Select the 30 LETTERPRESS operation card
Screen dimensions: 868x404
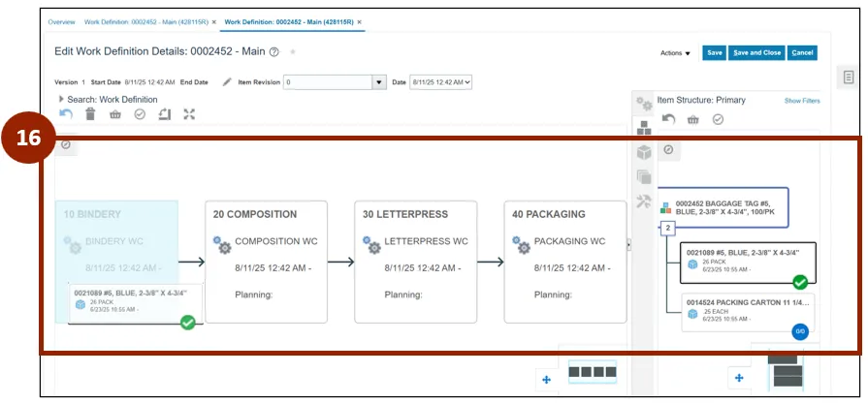click(416, 262)
